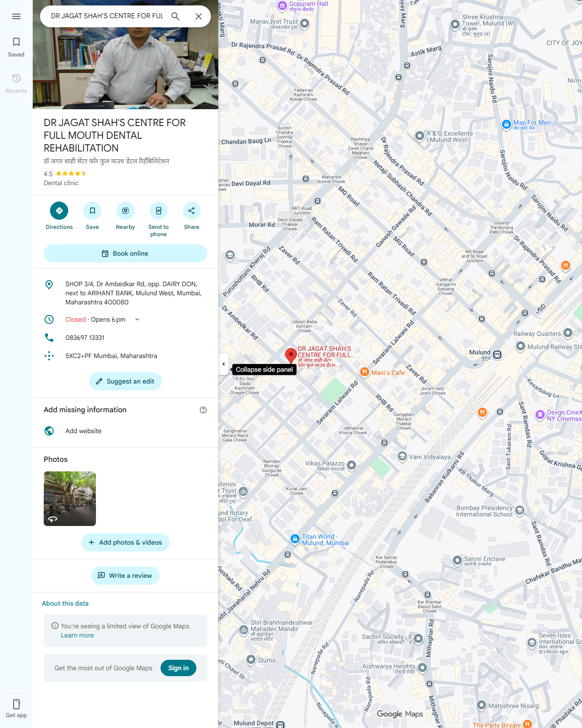Open Devgn CineX cinema marker
This screenshot has width=582, height=728.
[540, 414]
